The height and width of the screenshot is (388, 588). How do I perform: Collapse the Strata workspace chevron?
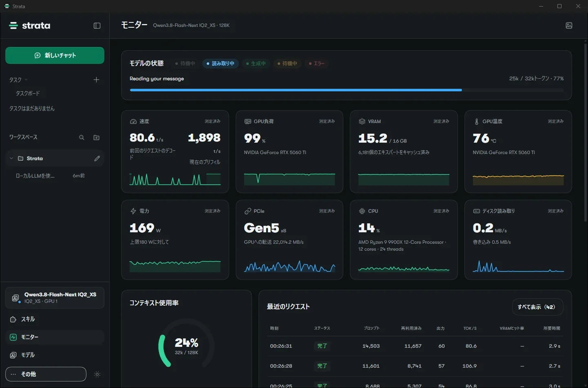[x=11, y=159]
